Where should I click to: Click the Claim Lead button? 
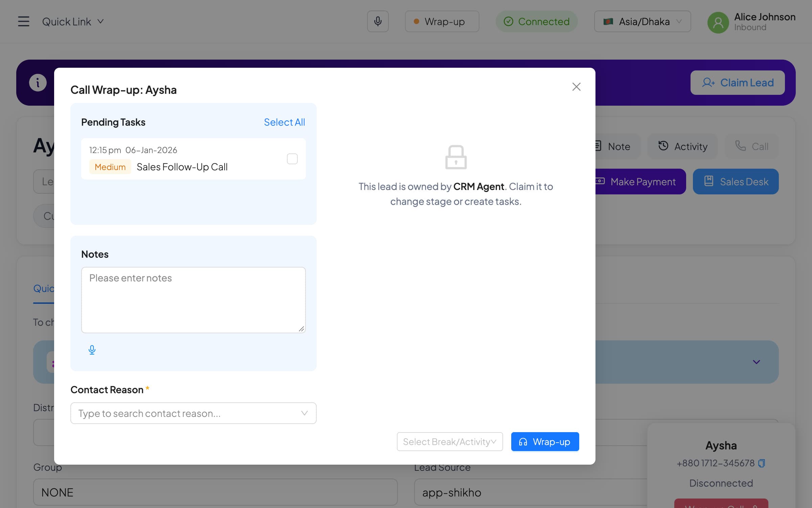coord(738,83)
